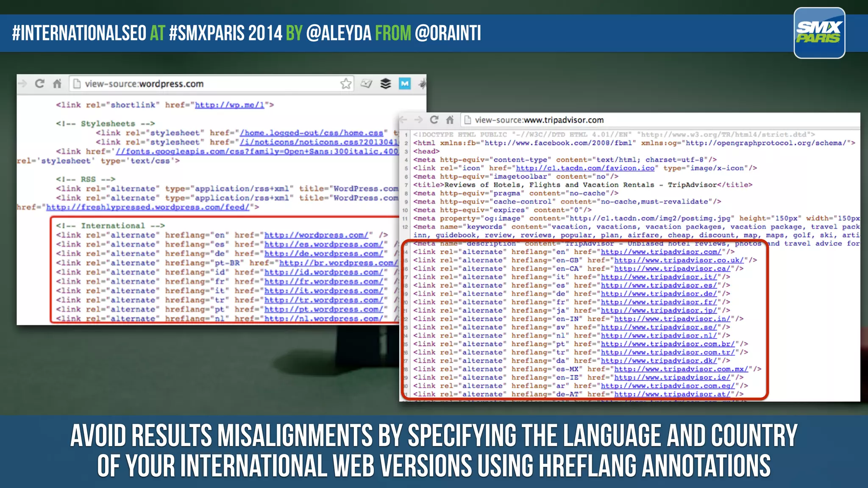Click the forward arrow in the wordpress.com window
Image resolution: width=868 pixels, height=488 pixels.
click(x=22, y=83)
